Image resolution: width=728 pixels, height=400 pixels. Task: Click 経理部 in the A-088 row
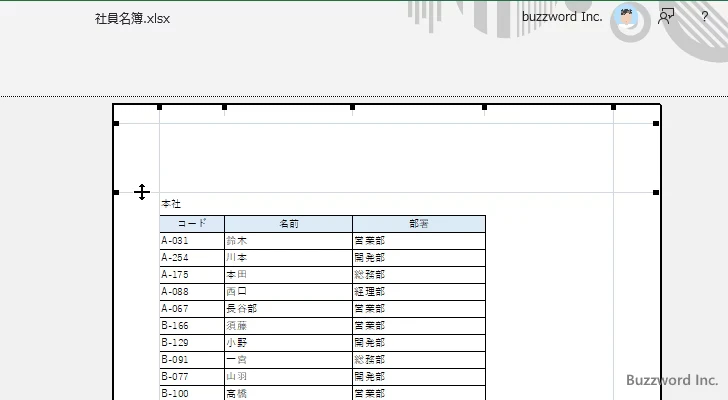pos(370,292)
